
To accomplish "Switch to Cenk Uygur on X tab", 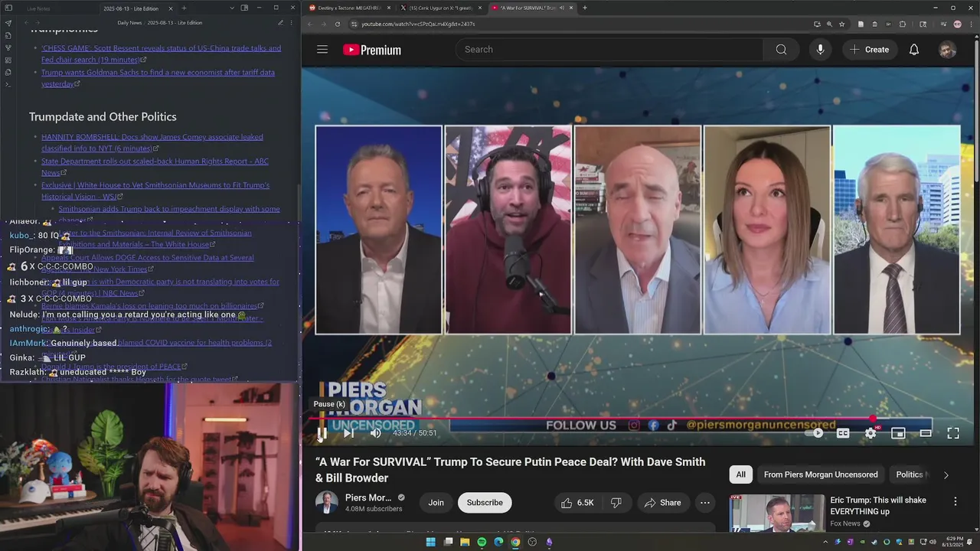I will 439,8.
